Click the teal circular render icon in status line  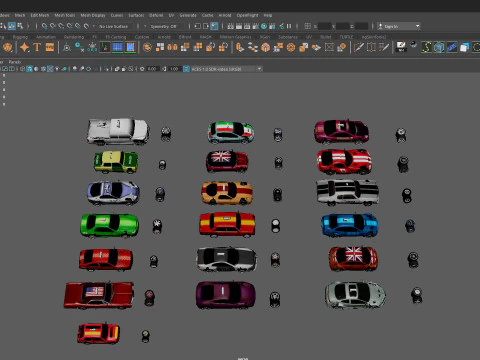coord(264,26)
